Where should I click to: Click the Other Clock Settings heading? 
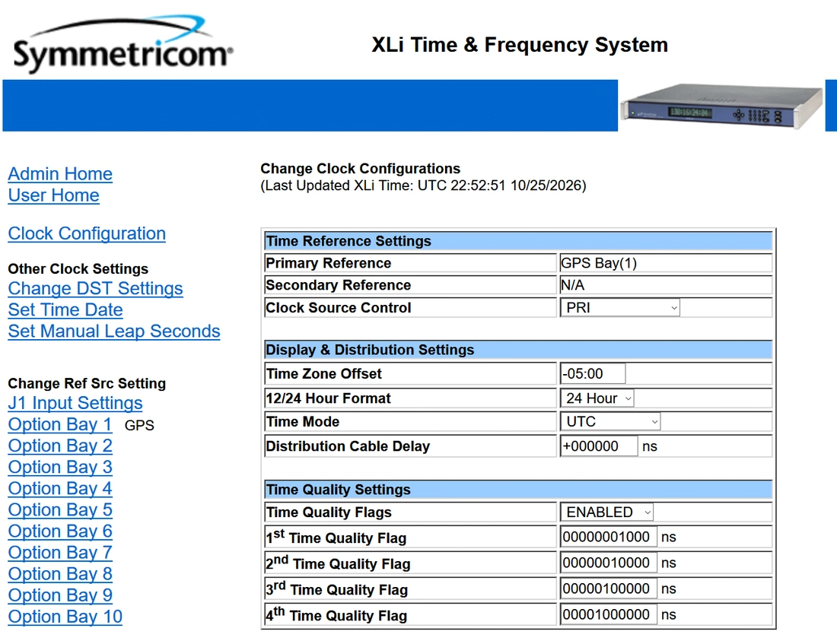point(78,269)
